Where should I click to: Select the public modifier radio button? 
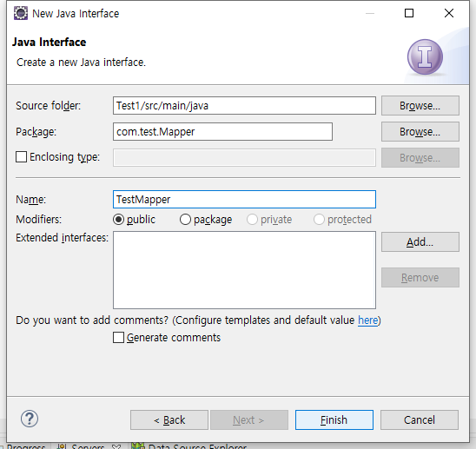tap(118, 219)
